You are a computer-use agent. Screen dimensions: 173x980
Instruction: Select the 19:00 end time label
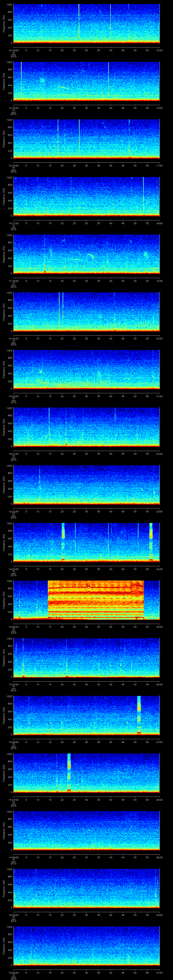(x=160, y=281)
